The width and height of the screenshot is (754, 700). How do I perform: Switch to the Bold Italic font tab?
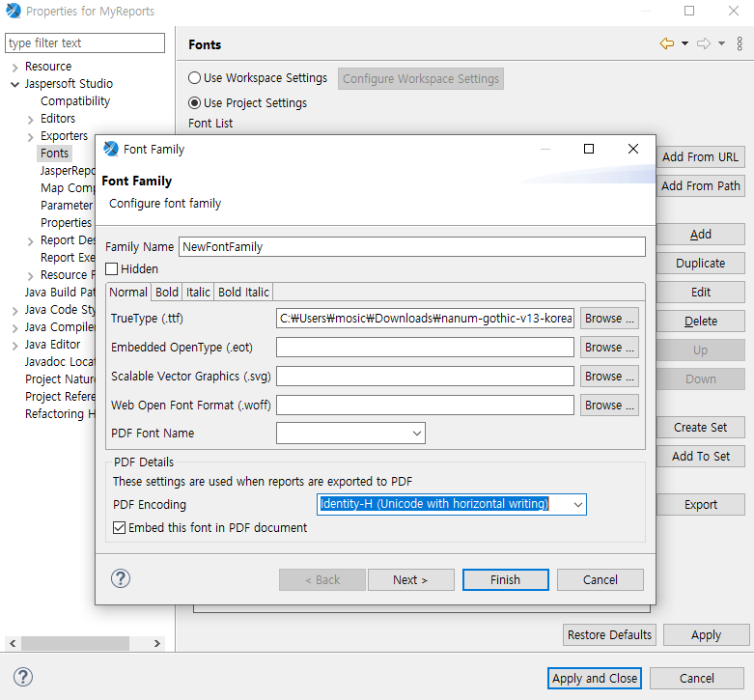[x=243, y=292]
